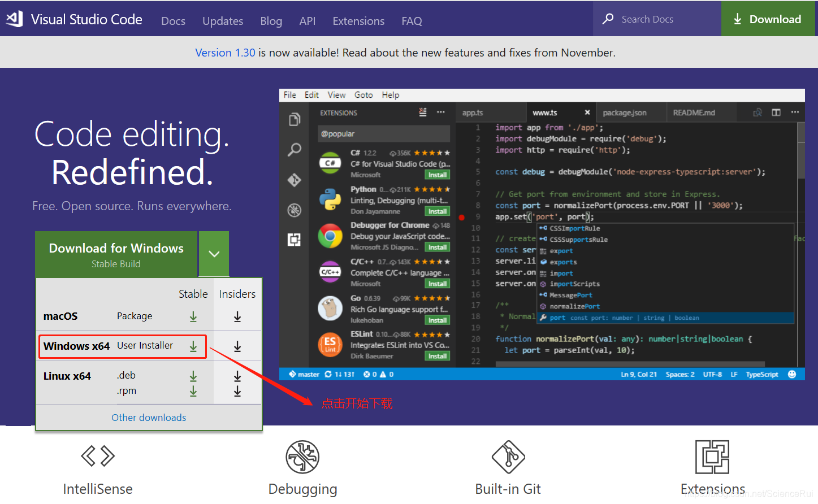This screenshot has width=818, height=504.
Task: Select the Extensions icon in activity bar
Action: [x=295, y=240]
